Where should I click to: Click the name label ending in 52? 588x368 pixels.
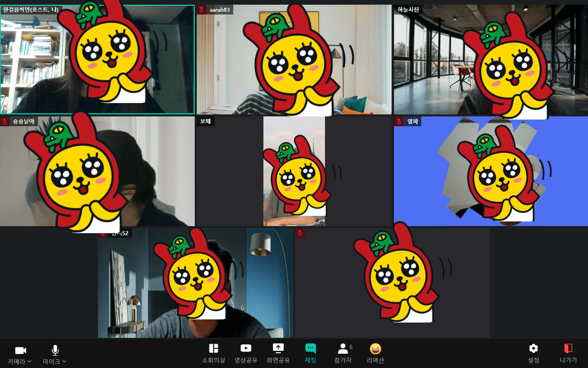coord(120,233)
